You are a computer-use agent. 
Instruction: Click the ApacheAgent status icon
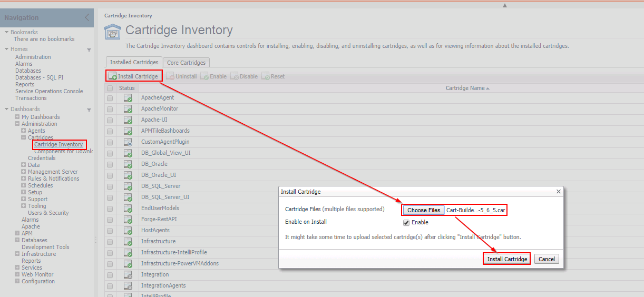(x=128, y=98)
